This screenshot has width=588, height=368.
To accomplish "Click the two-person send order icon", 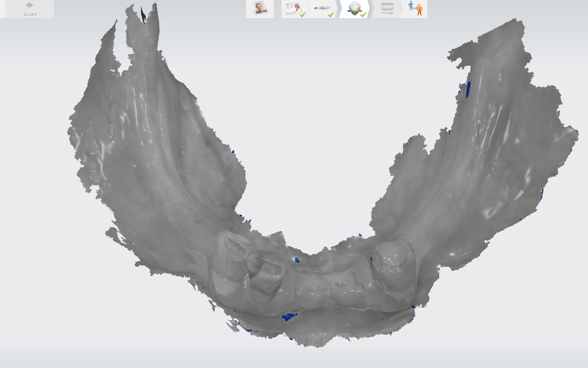I will (x=415, y=8).
